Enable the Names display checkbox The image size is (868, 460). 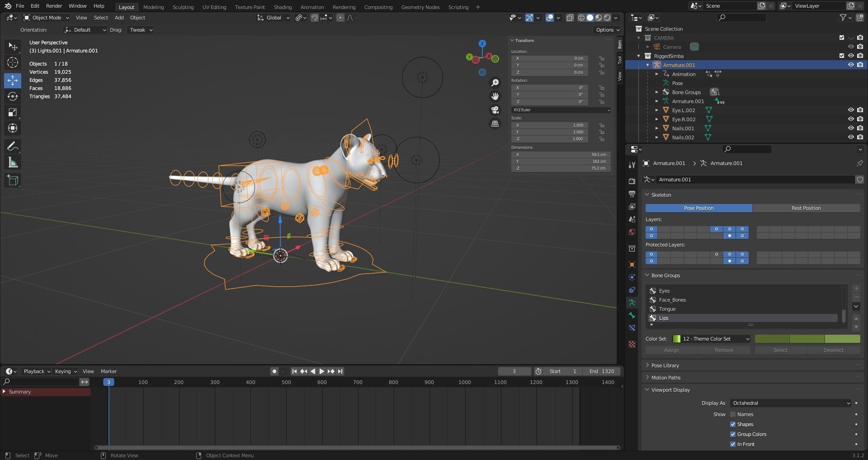pyautogui.click(x=733, y=414)
